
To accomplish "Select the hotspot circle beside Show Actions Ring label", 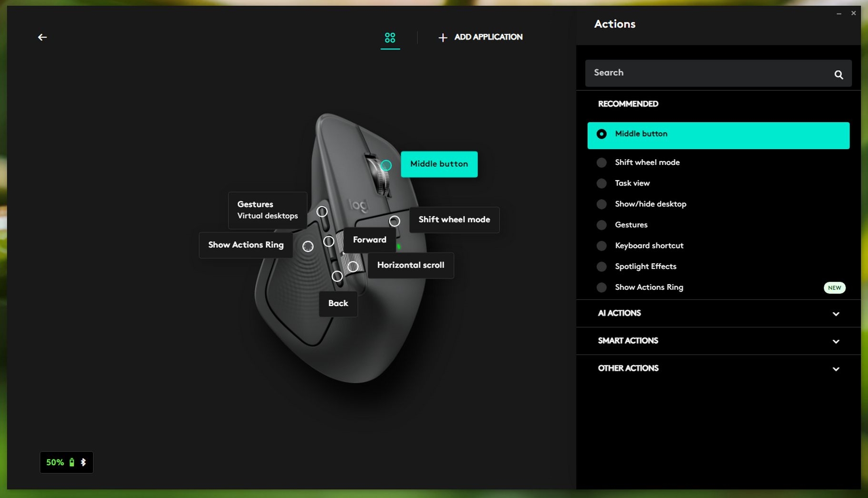I will tap(308, 246).
